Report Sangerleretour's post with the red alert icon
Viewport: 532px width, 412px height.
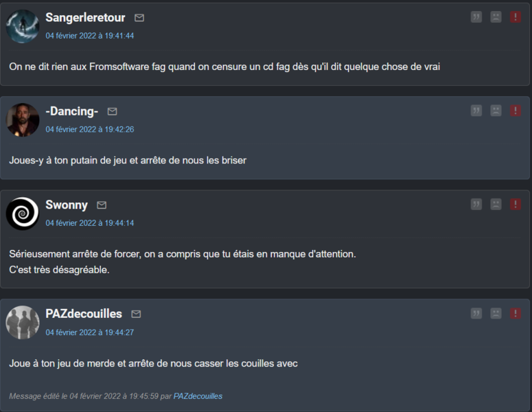[516, 17]
